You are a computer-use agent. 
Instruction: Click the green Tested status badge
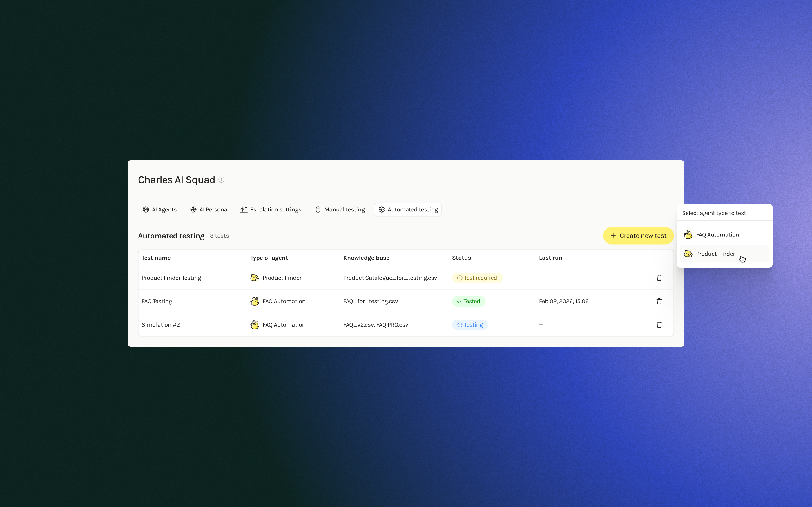pos(468,301)
